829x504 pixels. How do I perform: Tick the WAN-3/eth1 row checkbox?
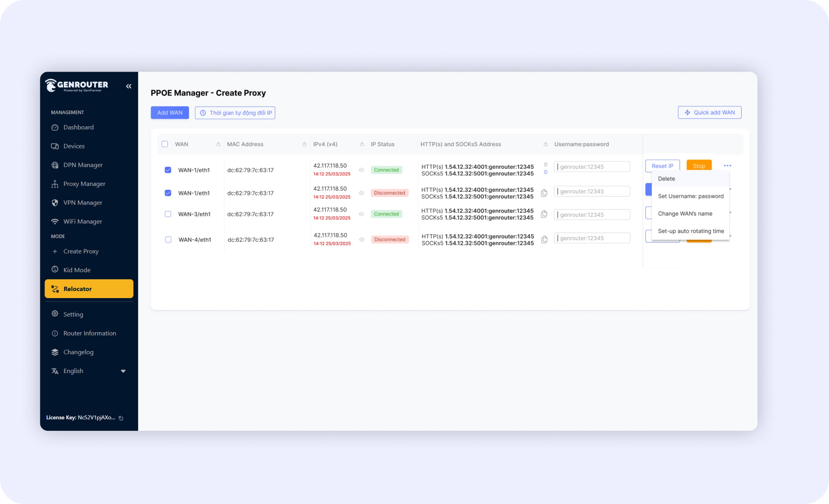click(168, 214)
